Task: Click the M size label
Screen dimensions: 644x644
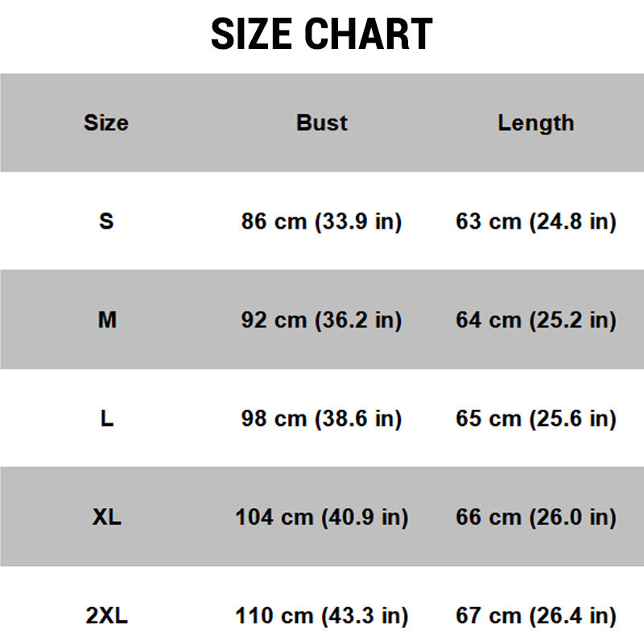Action: point(107,320)
